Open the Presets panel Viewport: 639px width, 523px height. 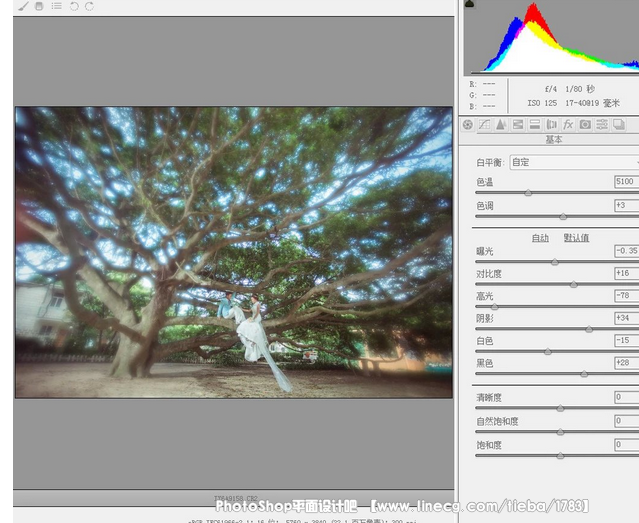click(602, 125)
